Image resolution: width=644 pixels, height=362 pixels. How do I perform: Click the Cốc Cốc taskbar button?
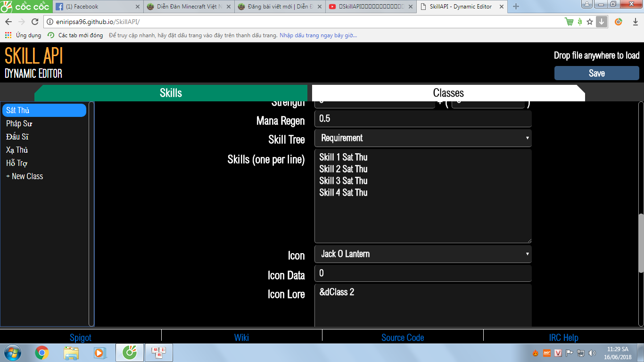click(130, 353)
